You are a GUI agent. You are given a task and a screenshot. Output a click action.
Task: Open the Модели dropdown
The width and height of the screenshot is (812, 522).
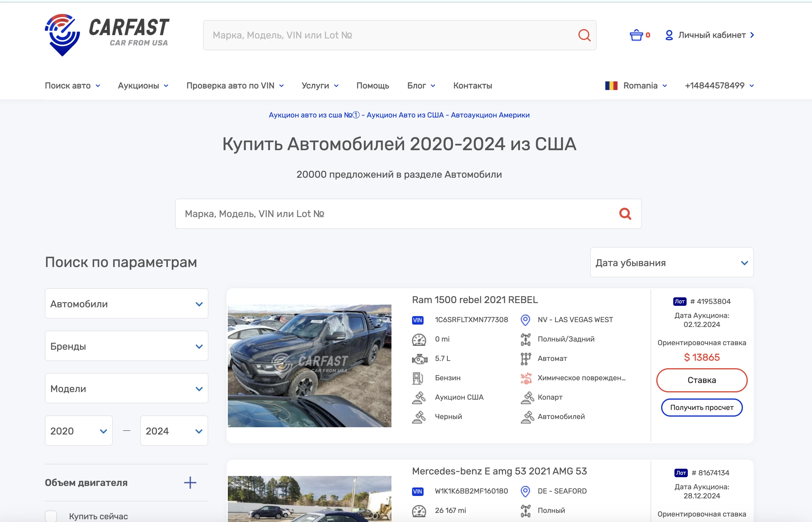tap(127, 388)
